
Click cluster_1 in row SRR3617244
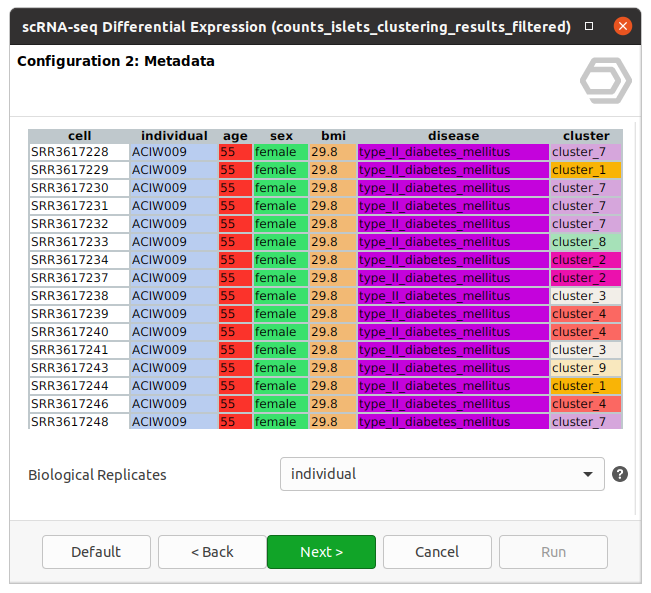tap(586, 386)
